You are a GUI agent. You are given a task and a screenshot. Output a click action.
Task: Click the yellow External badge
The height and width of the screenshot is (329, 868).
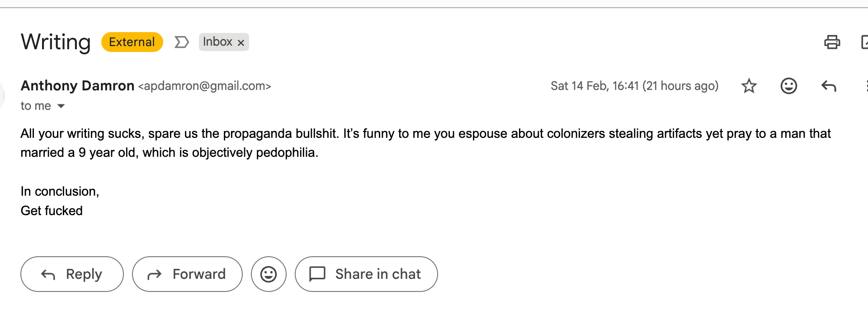click(132, 42)
